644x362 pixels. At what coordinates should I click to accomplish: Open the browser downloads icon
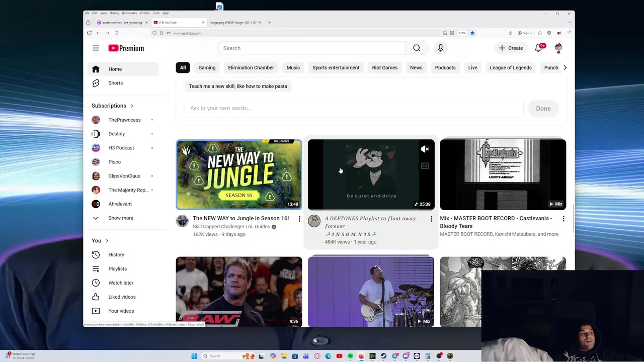click(x=510, y=33)
